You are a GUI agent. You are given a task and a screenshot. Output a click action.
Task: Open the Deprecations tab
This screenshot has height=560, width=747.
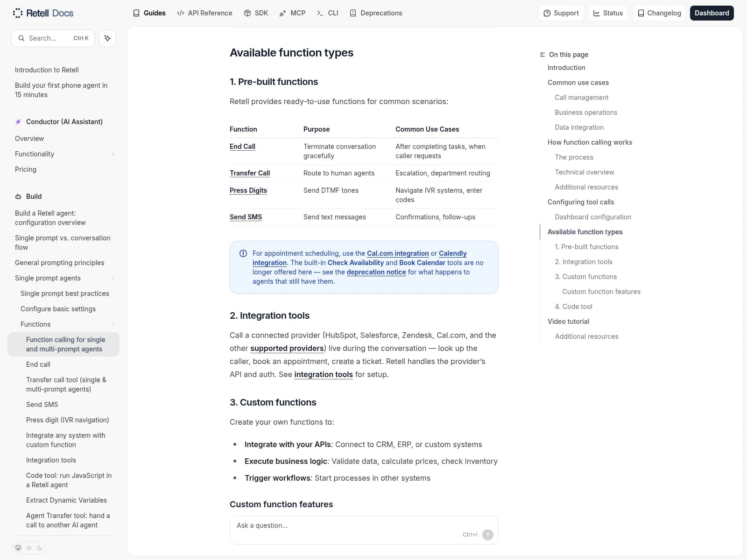(x=376, y=13)
